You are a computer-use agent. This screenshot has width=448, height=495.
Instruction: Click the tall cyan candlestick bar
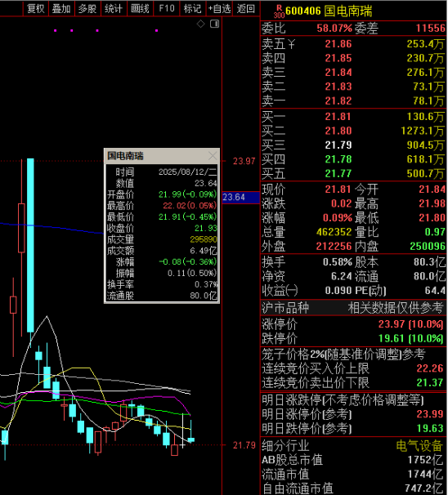pyautogui.click(x=30, y=245)
